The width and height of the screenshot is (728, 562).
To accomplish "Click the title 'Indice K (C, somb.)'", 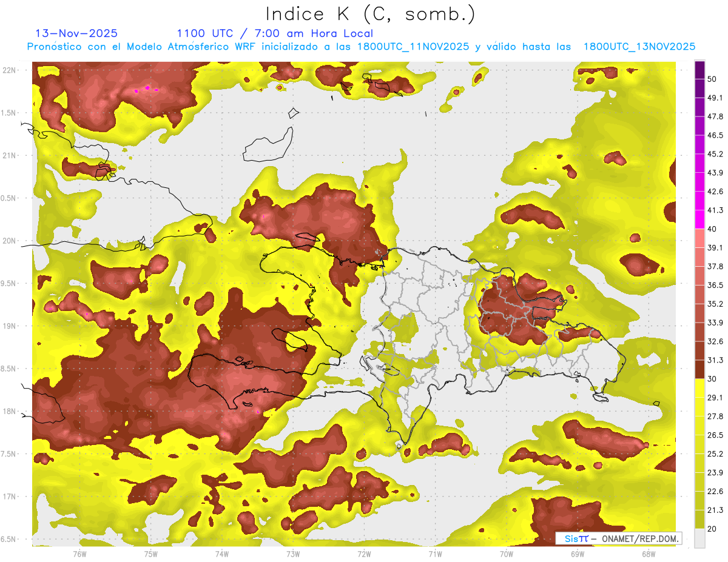I will point(370,14).
